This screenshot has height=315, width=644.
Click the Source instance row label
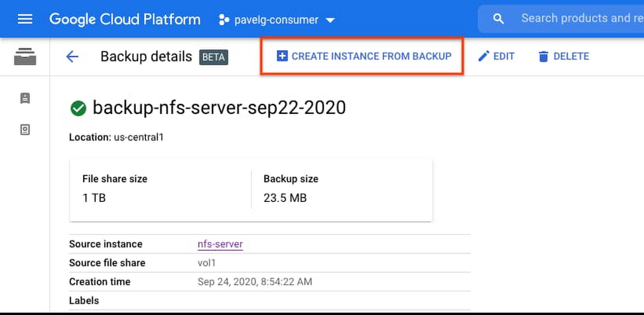(x=106, y=244)
